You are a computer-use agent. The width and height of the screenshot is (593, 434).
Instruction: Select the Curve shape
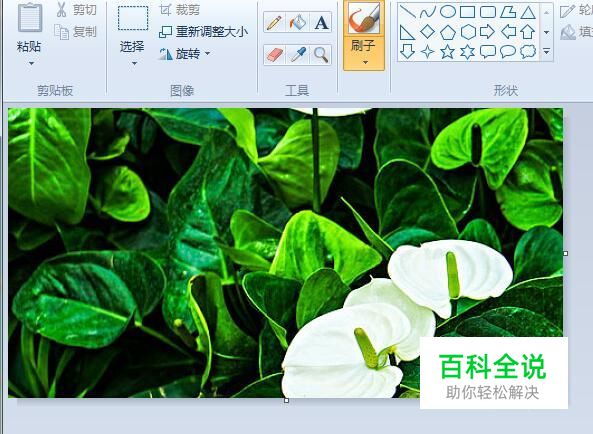click(428, 12)
